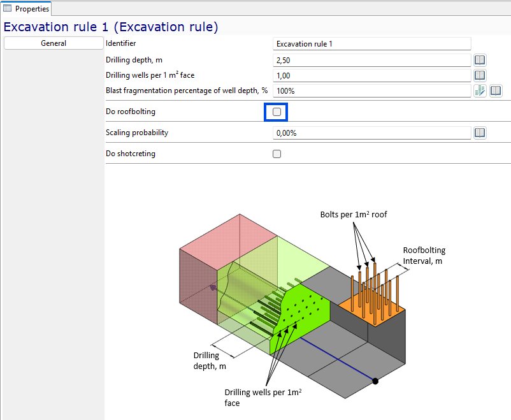This screenshot has width=511, height=420.
Task: Open reference book icon for Scaling probability
Action: [x=479, y=133]
